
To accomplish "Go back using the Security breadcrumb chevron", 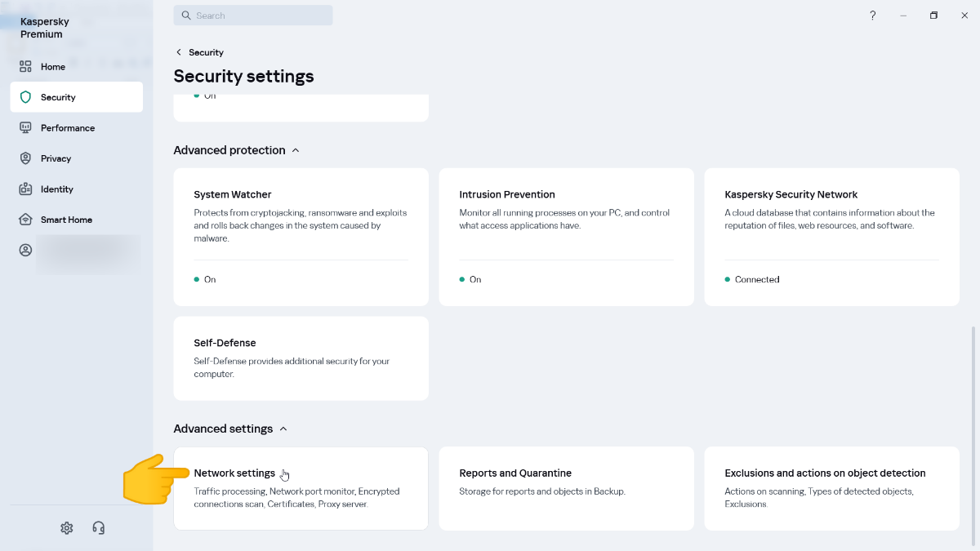I will pyautogui.click(x=179, y=52).
